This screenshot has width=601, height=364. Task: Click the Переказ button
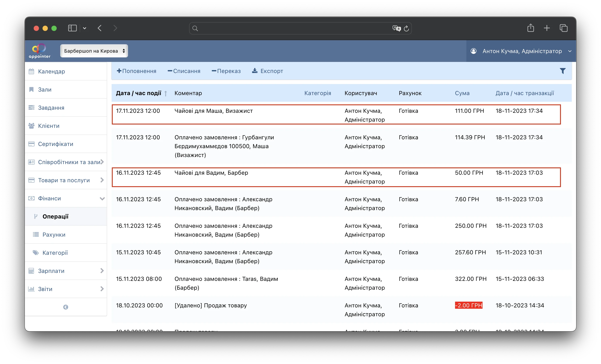tap(226, 71)
